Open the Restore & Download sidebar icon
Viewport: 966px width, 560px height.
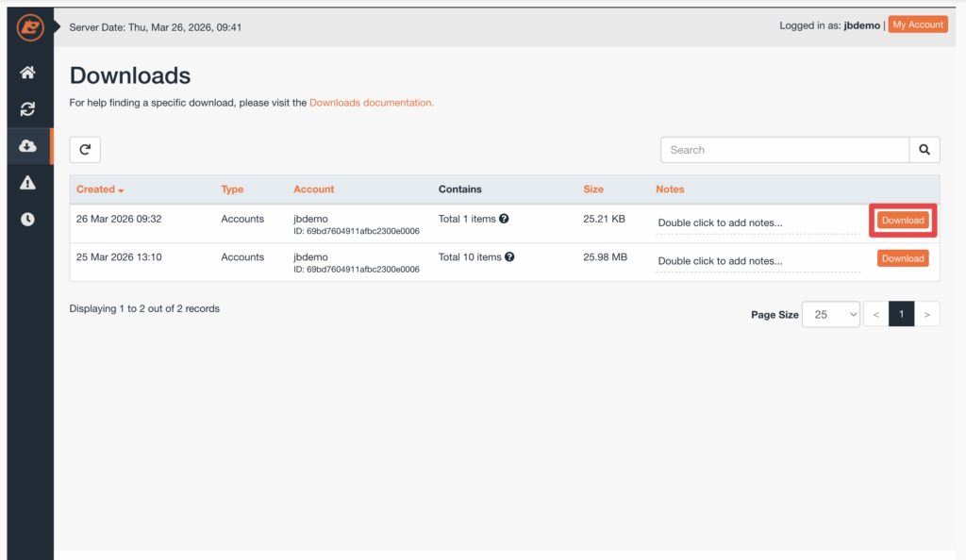pyautogui.click(x=28, y=109)
